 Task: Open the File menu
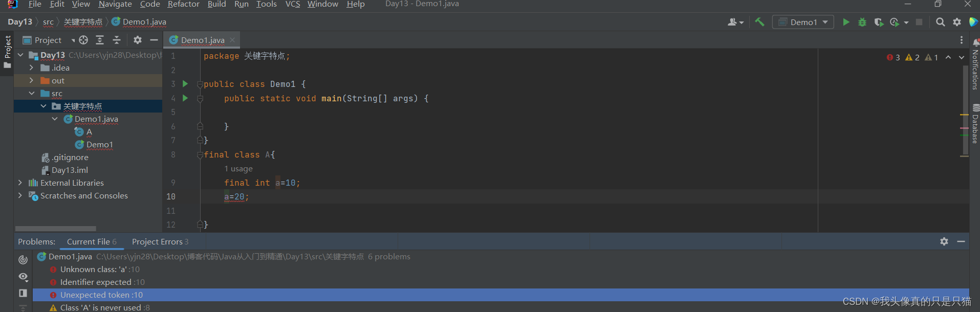[x=35, y=4]
